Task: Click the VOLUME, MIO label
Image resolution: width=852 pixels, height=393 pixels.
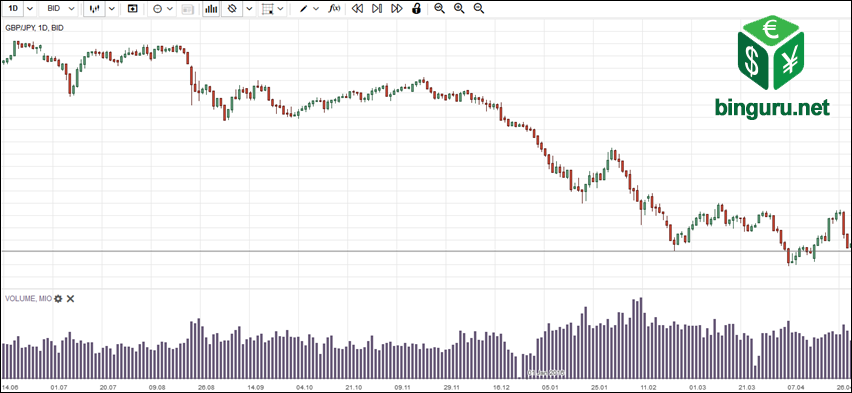Action: (x=28, y=298)
